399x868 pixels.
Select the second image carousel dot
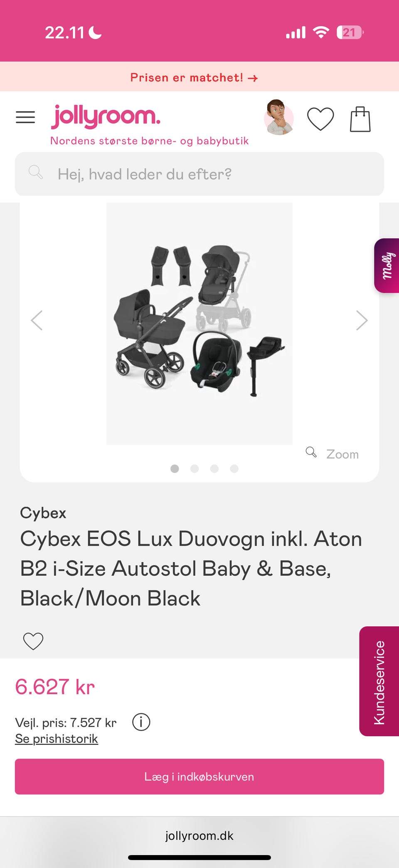pyautogui.click(x=195, y=469)
